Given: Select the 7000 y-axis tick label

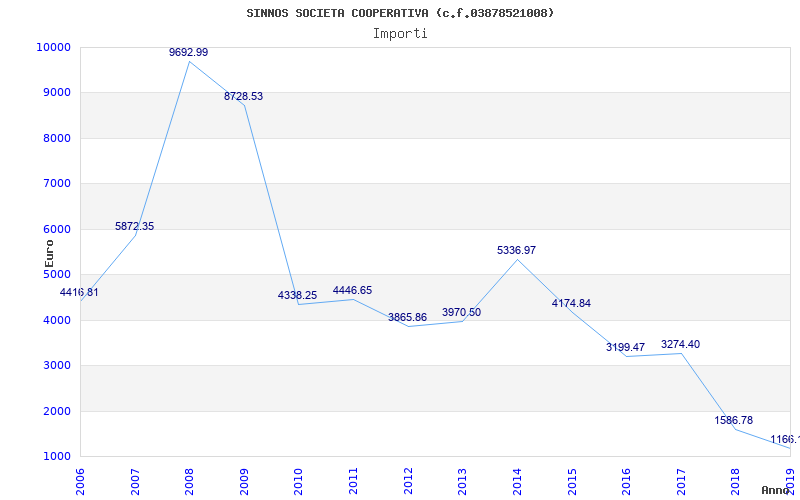Looking at the screenshot, I should [x=56, y=184].
